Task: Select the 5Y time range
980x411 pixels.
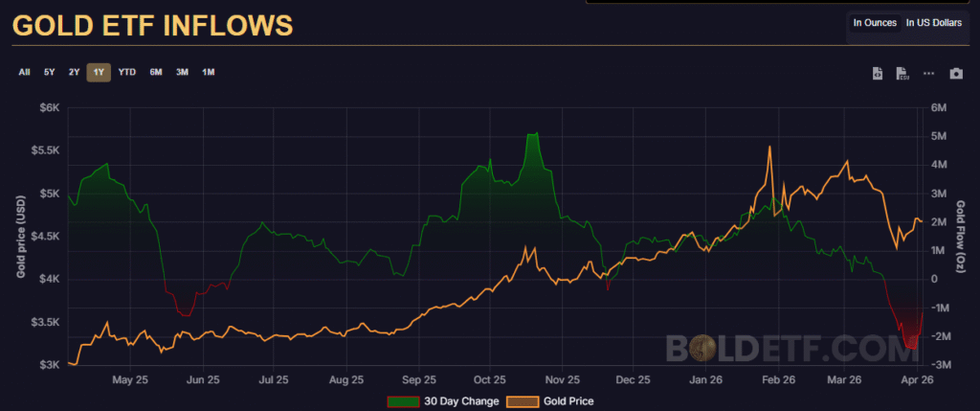Action: tap(49, 72)
